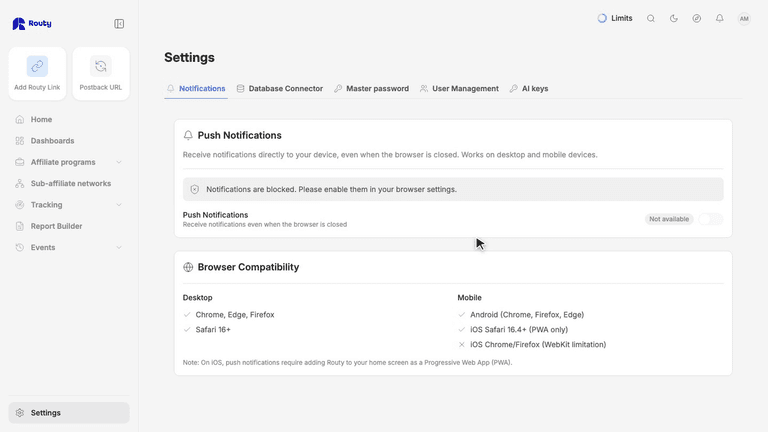Click the Report Builder document icon
The width and height of the screenshot is (768, 432).
coord(20,226)
